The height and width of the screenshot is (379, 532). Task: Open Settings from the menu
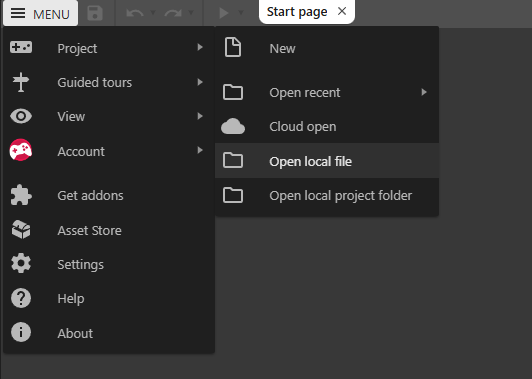tap(109, 264)
